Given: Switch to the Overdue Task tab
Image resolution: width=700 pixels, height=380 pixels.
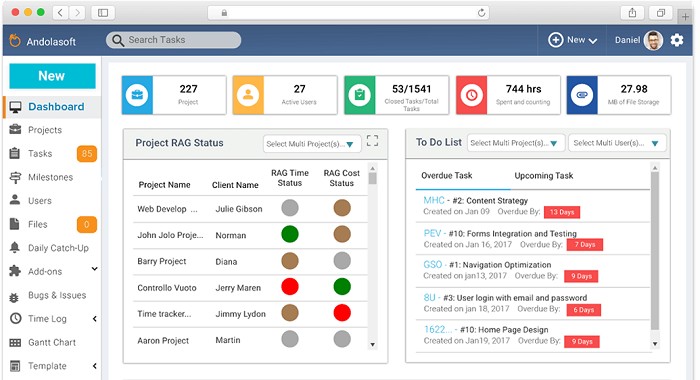Looking at the screenshot, I should click(446, 175).
